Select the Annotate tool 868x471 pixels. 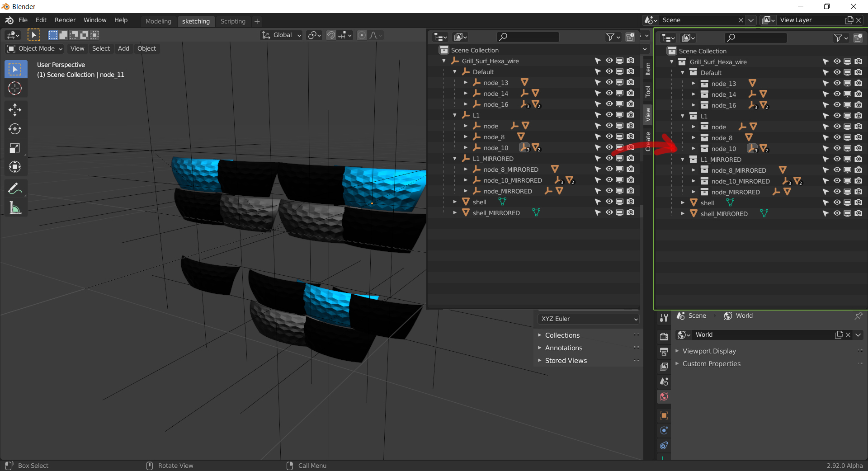15,188
